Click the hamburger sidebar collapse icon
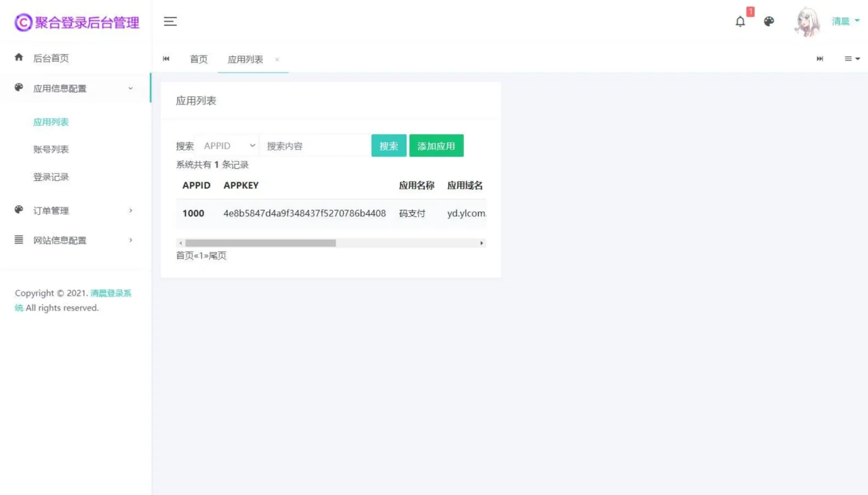Screen dimensions: 868x495 [x=170, y=22]
